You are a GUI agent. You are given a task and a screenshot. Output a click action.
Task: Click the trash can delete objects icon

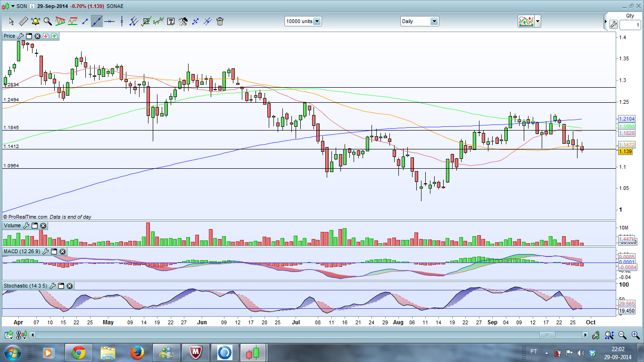point(220,21)
